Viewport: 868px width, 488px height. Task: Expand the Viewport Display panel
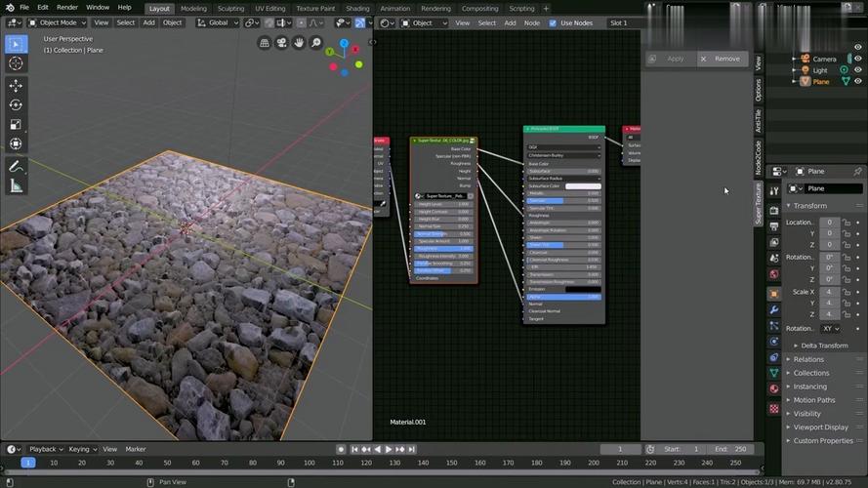click(820, 427)
